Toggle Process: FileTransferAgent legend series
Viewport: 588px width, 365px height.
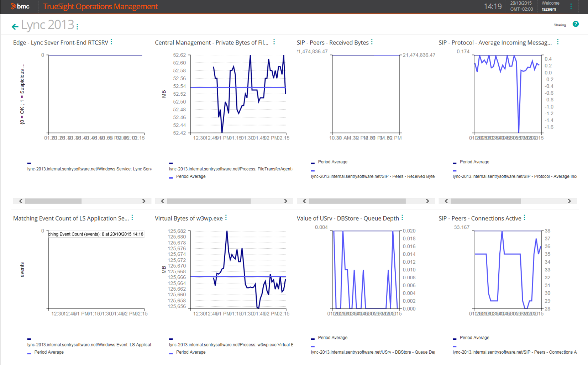(231, 169)
